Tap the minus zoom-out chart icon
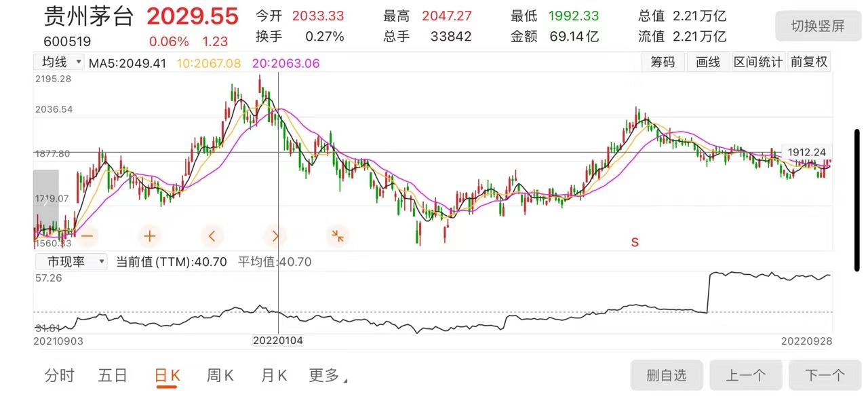The height and width of the screenshot is (401, 868). pos(87,236)
